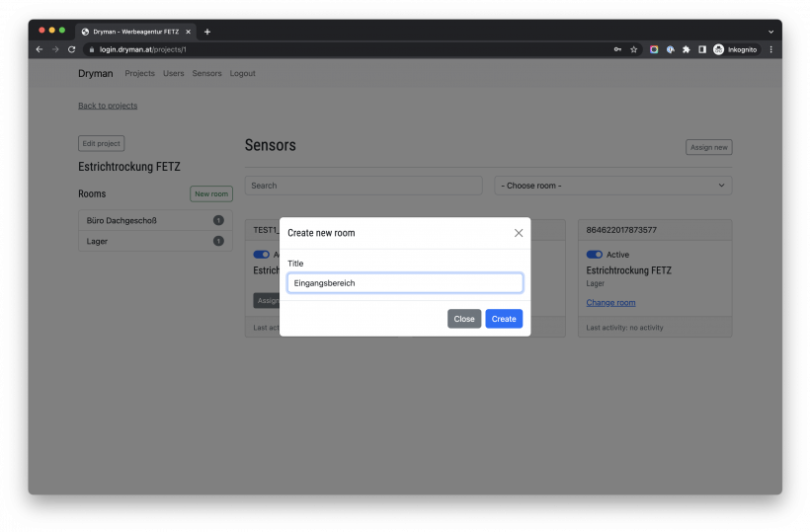Toggle the browser side panel icon
Screen dimensions: 810x532
point(701,49)
